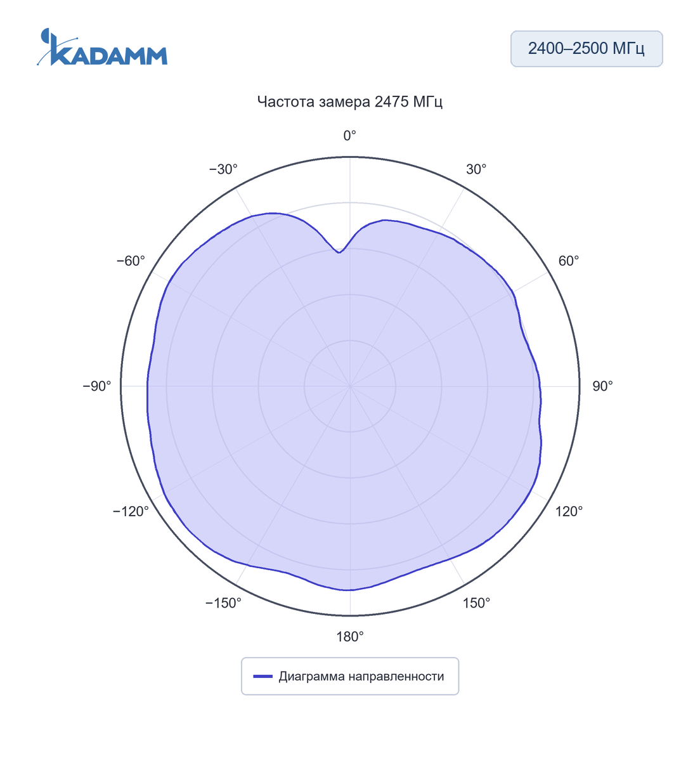Image resolution: width=700 pixels, height=768 pixels.
Task: Click the −90° angle label
Action: coord(97,386)
